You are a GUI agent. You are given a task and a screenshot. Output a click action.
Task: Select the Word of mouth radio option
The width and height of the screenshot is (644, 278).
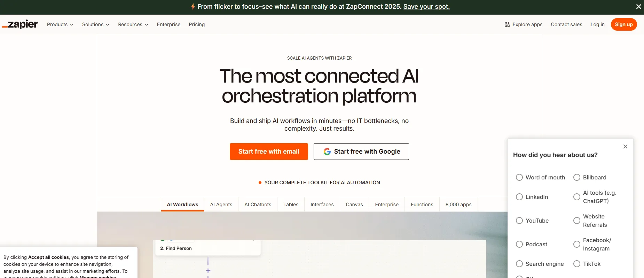(x=519, y=177)
